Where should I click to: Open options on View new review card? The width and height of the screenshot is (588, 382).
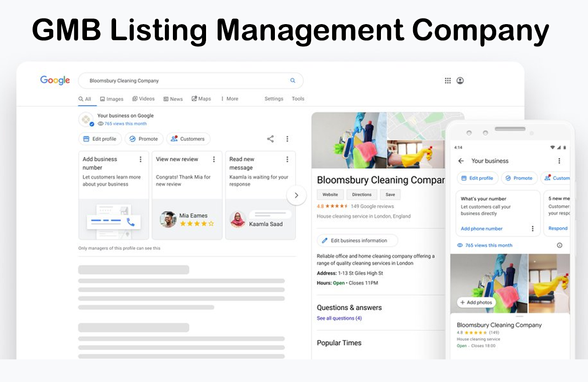pos(214,159)
